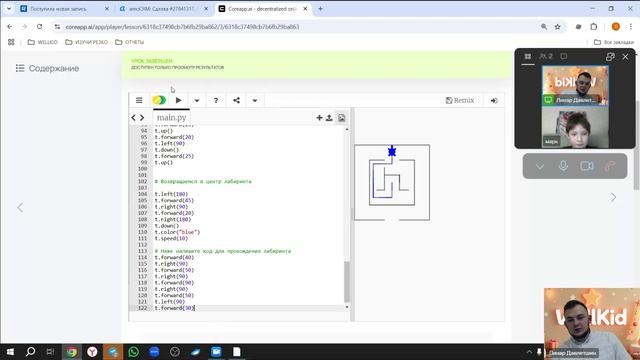Toggle the camera in call controls

tap(587, 166)
